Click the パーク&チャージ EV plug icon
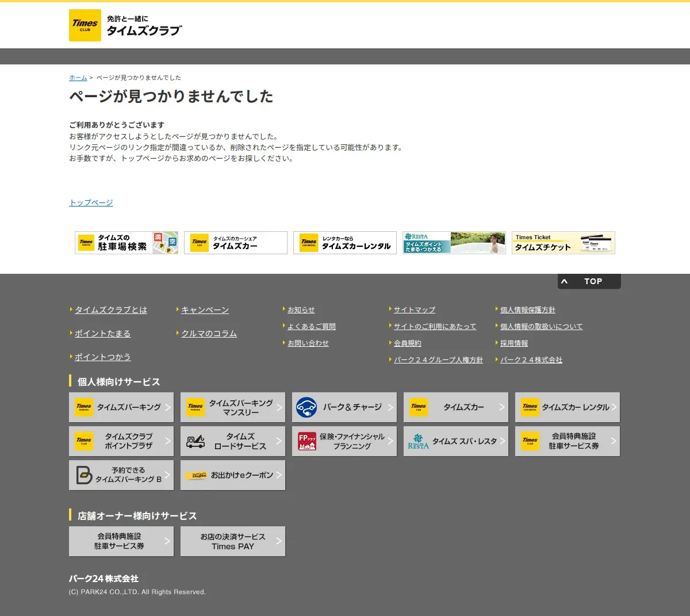 click(306, 407)
